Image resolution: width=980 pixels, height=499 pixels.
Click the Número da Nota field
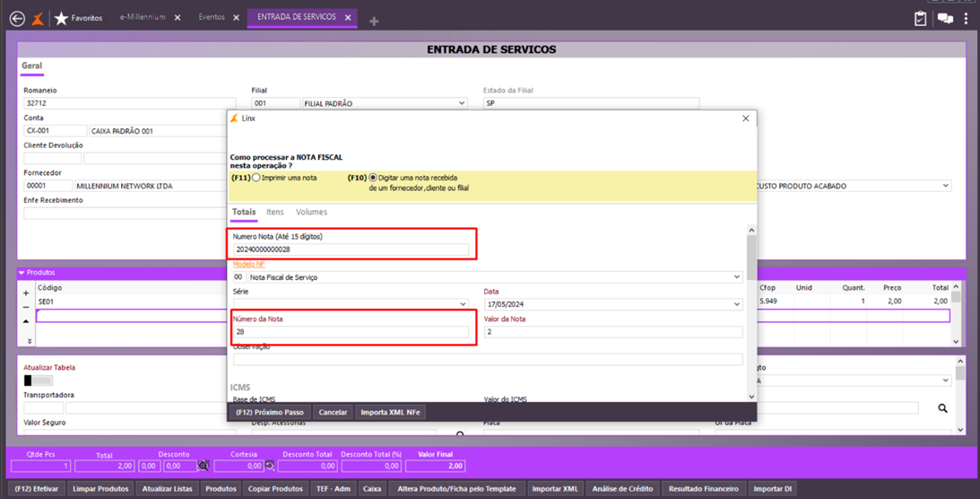[351, 332]
